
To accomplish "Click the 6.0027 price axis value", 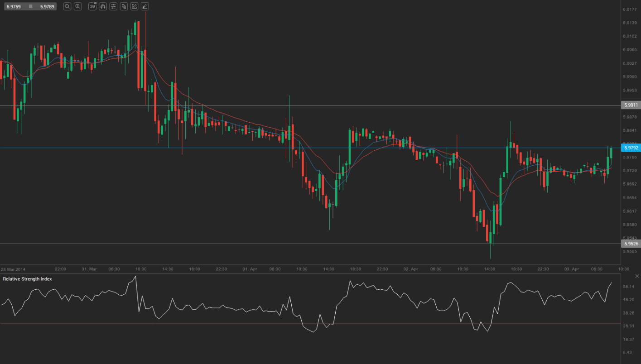I will pos(630,63).
